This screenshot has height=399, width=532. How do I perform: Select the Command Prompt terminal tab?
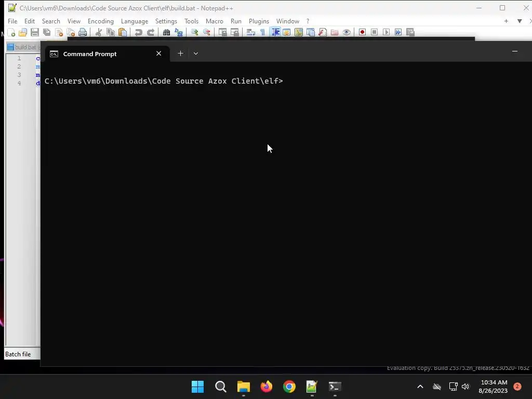pos(106,54)
